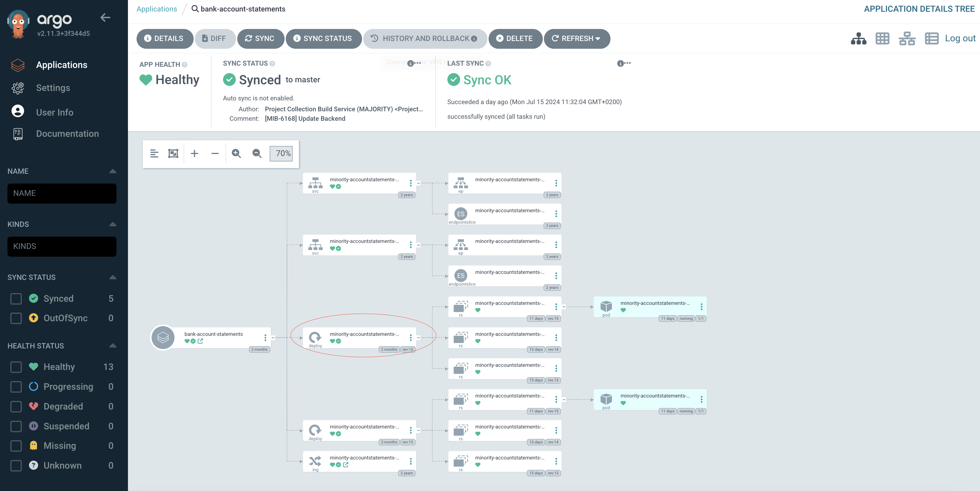This screenshot has width=980, height=491.
Task: Click the tree view layout icon
Action: click(858, 38)
